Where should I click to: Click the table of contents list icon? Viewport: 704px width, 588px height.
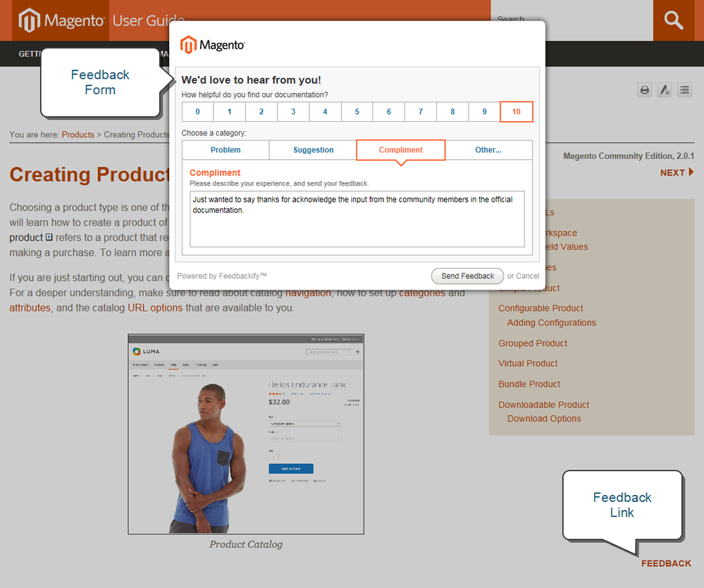pyautogui.click(x=685, y=90)
